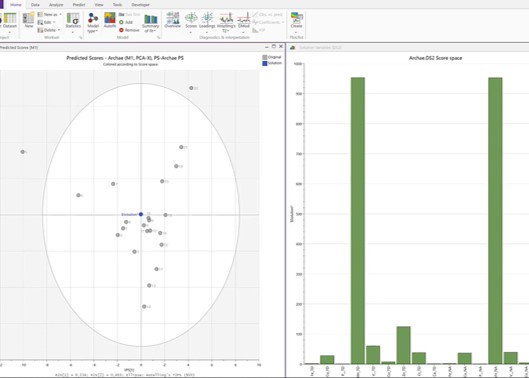Open the Statistics tool
This screenshot has width=529, height=378.
73,20
